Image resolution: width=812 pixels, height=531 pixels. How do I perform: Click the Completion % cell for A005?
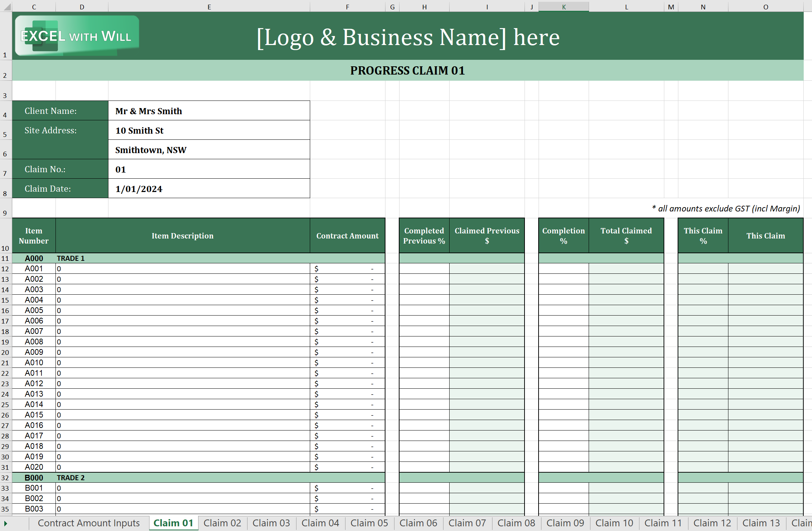click(563, 311)
